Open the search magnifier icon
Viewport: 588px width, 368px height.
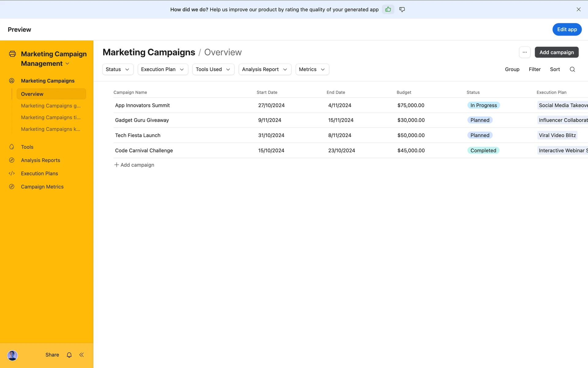(572, 69)
